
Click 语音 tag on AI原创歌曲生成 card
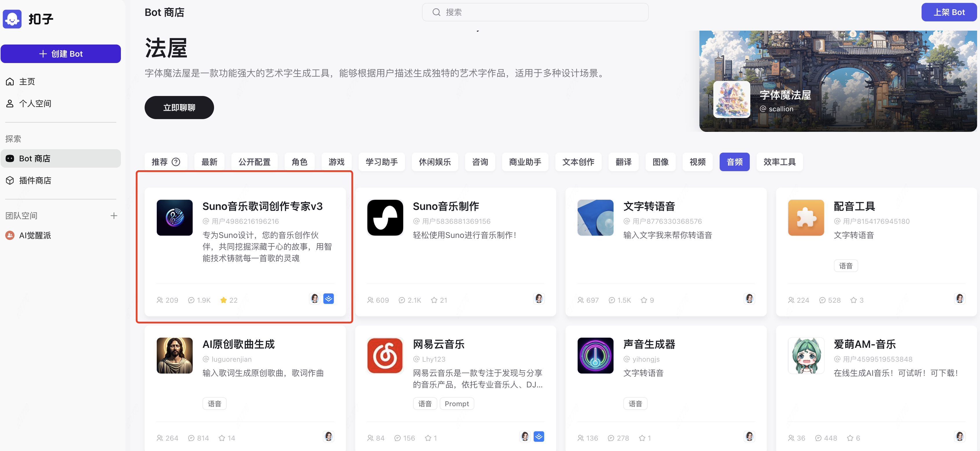point(215,404)
